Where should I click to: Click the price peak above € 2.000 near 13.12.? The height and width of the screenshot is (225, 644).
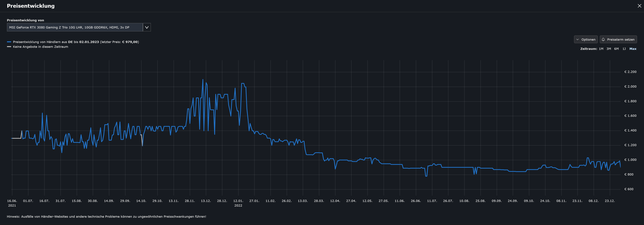point(202,80)
